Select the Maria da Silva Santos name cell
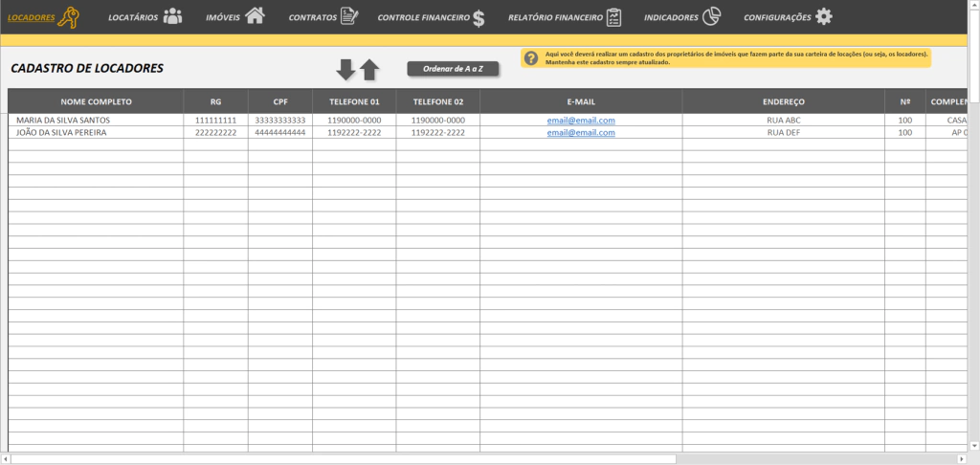Image resolution: width=980 pixels, height=465 pixels. pos(96,120)
